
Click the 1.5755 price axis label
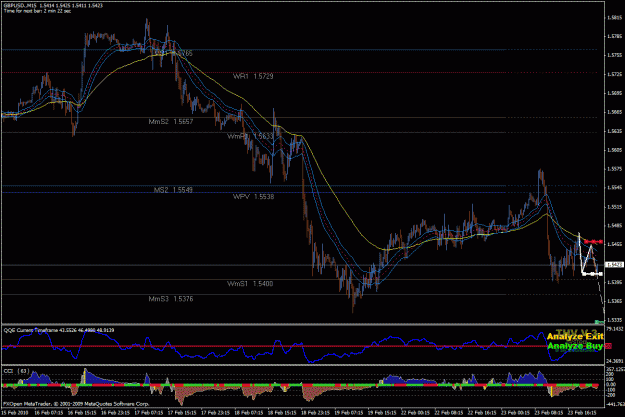[x=614, y=55]
